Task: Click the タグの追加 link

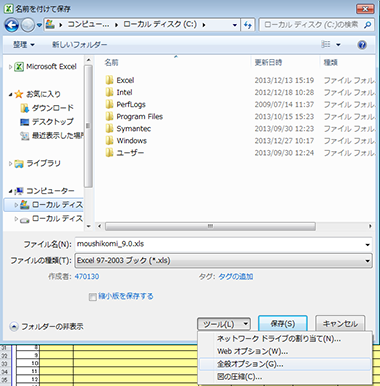Action: coord(235,276)
